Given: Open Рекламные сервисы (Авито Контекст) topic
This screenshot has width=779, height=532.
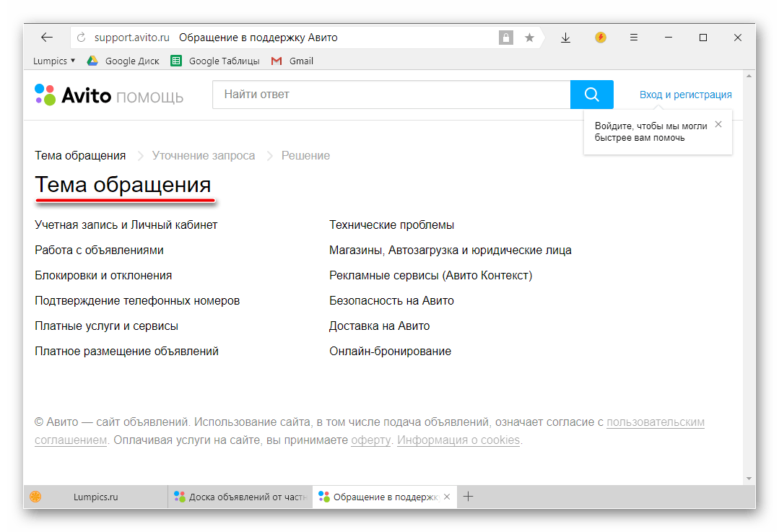Looking at the screenshot, I should pos(431,276).
